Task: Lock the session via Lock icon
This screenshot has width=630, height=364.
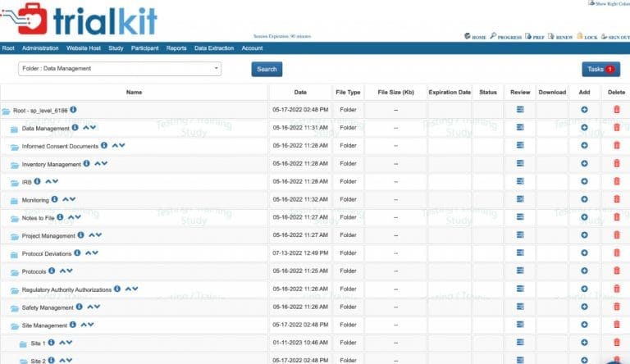Action: (587, 37)
